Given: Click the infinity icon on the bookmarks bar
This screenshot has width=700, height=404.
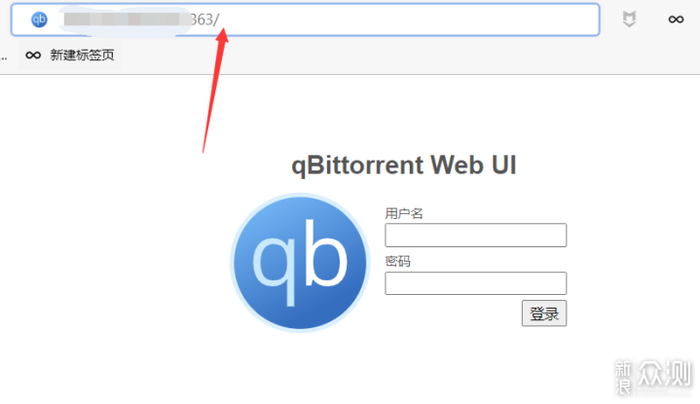Looking at the screenshot, I should (x=33, y=55).
